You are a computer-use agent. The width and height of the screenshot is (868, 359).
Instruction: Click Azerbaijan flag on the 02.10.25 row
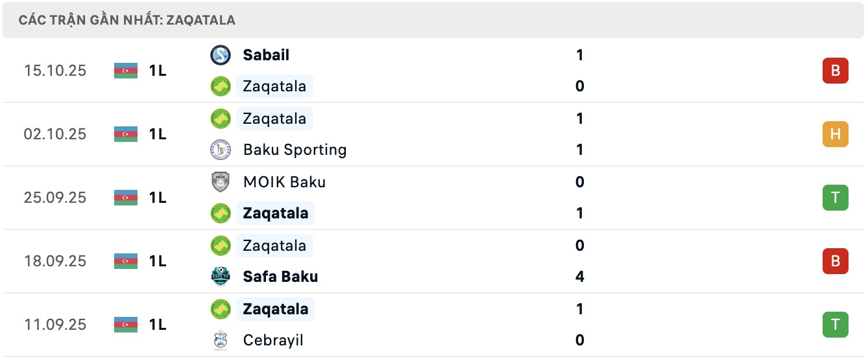pos(126,134)
